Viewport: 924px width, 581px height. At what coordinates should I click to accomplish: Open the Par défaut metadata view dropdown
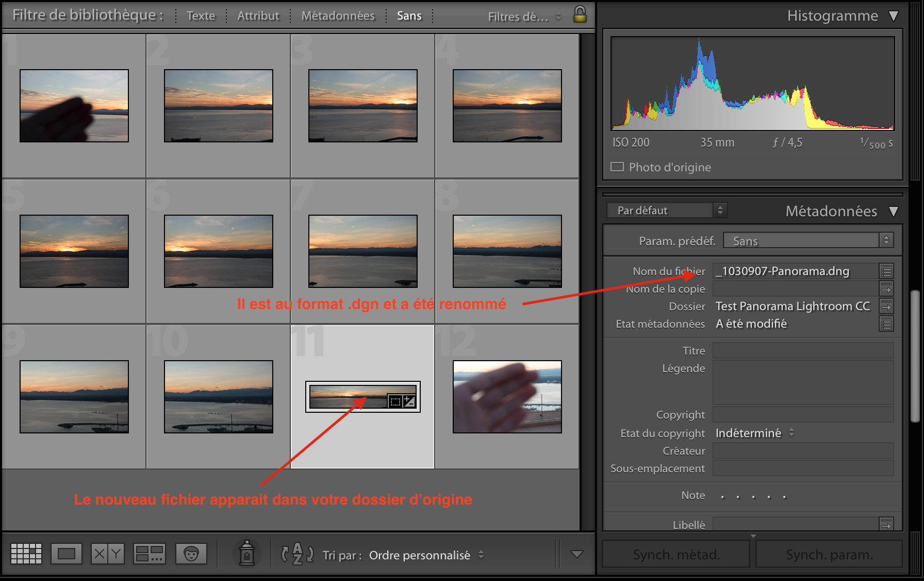pyautogui.click(x=666, y=210)
